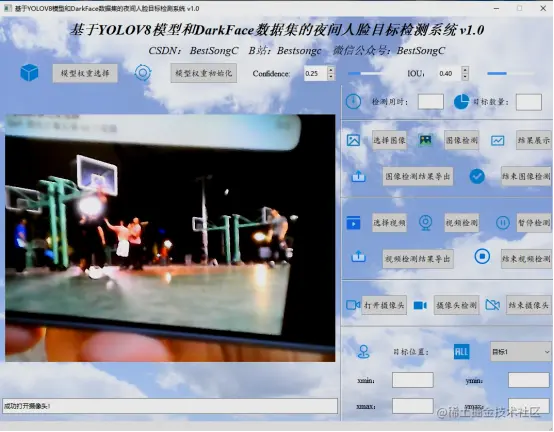
Task: Click the pie-chart target count icon
Action: (x=461, y=102)
